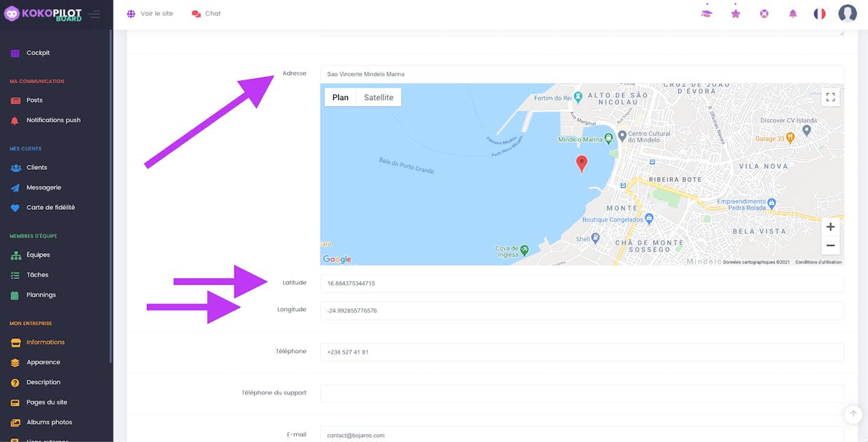Click the Pages du site icon
The width and height of the screenshot is (868, 442).
pyautogui.click(x=15, y=403)
